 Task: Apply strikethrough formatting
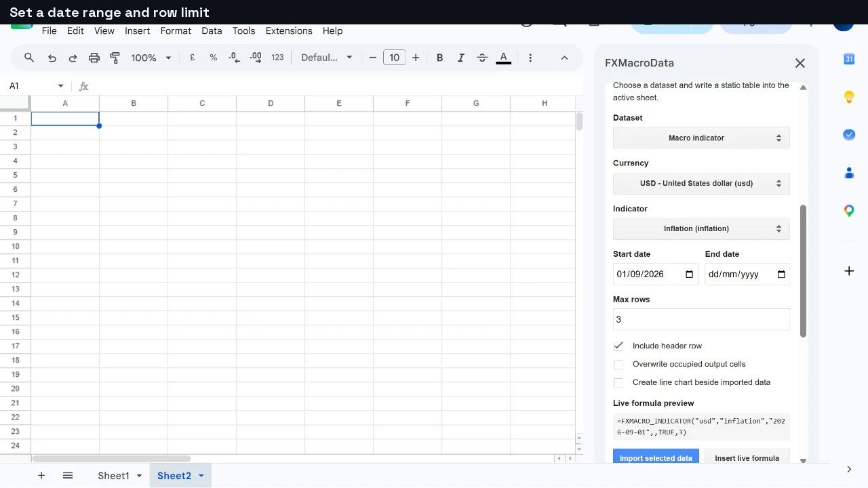(x=482, y=58)
